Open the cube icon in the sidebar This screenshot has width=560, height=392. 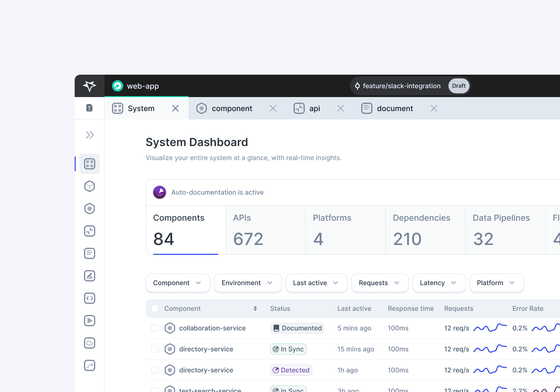pyautogui.click(x=90, y=186)
